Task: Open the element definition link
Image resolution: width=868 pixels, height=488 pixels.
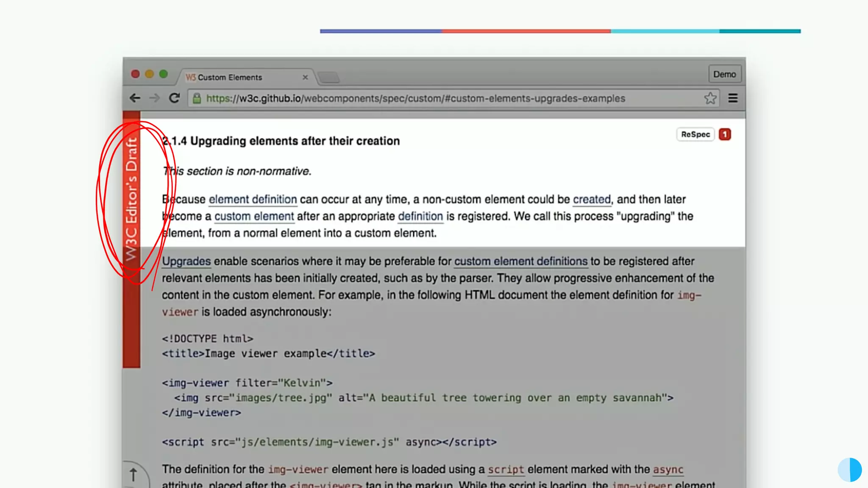Action: [x=253, y=200]
